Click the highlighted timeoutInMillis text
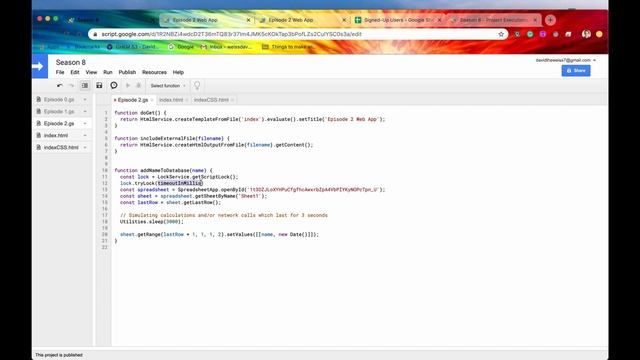This screenshot has height=360, width=640. pos(180,183)
